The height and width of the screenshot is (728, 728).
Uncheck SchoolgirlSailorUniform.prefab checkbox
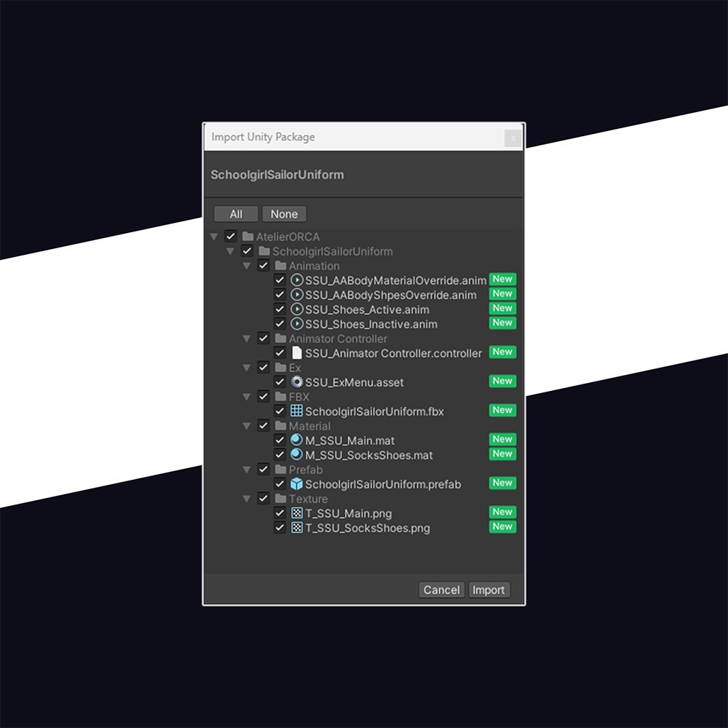pyautogui.click(x=280, y=484)
